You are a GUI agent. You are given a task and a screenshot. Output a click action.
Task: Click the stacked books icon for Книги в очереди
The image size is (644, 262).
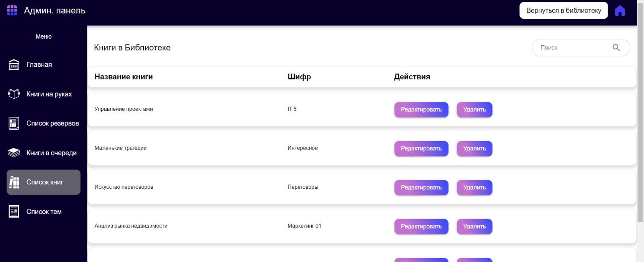point(14,153)
